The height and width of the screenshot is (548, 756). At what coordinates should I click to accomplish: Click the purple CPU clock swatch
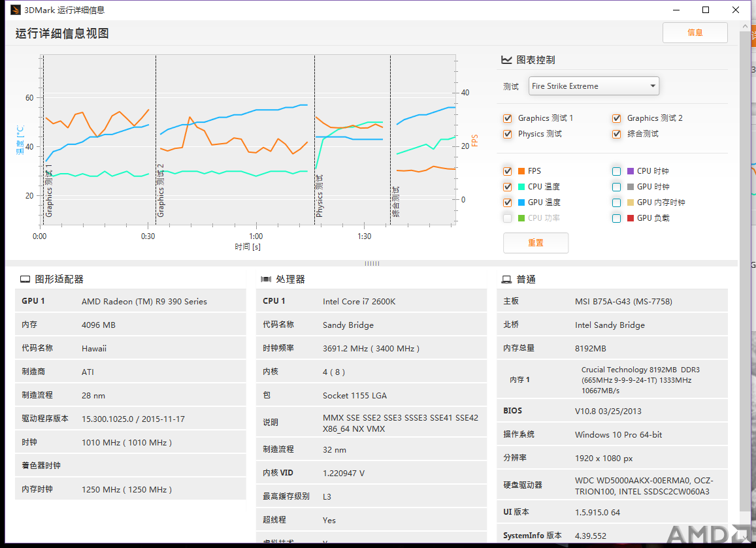pyautogui.click(x=630, y=171)
